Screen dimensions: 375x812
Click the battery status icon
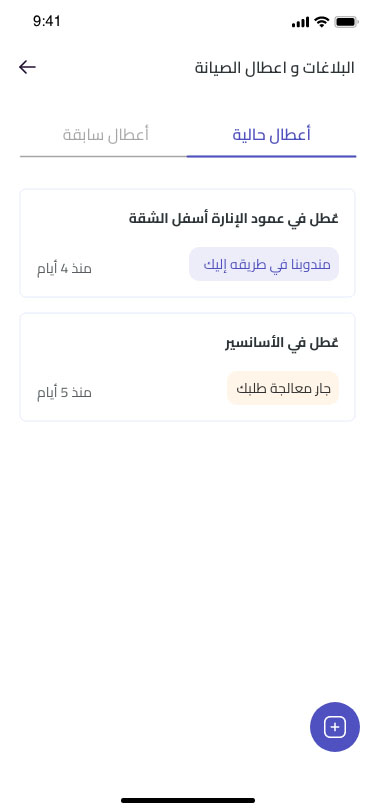pos(347,22)
